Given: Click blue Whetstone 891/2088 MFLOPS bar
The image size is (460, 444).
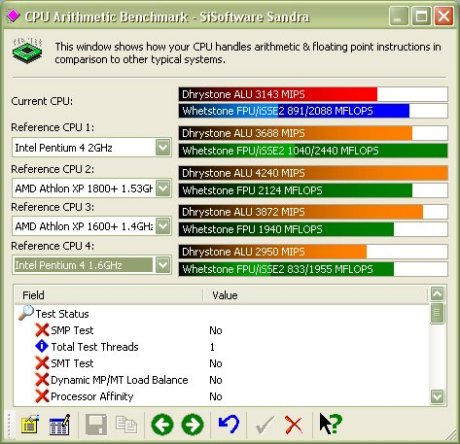Looking at the screenshot, I should (313, 111).
